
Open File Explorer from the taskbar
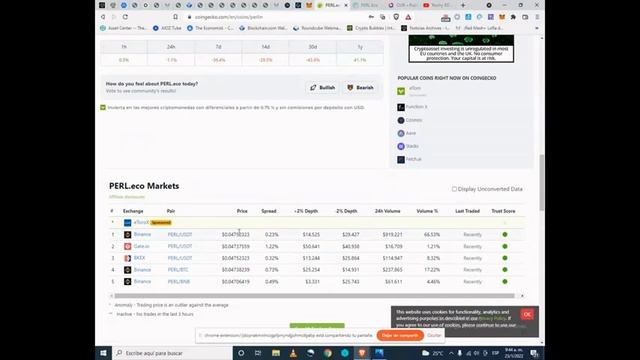276,353
